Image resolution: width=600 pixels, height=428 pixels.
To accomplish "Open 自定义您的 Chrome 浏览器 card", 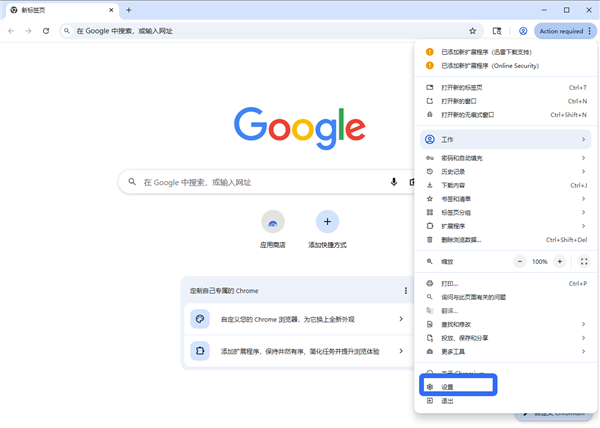I will [x=297, y=319].
